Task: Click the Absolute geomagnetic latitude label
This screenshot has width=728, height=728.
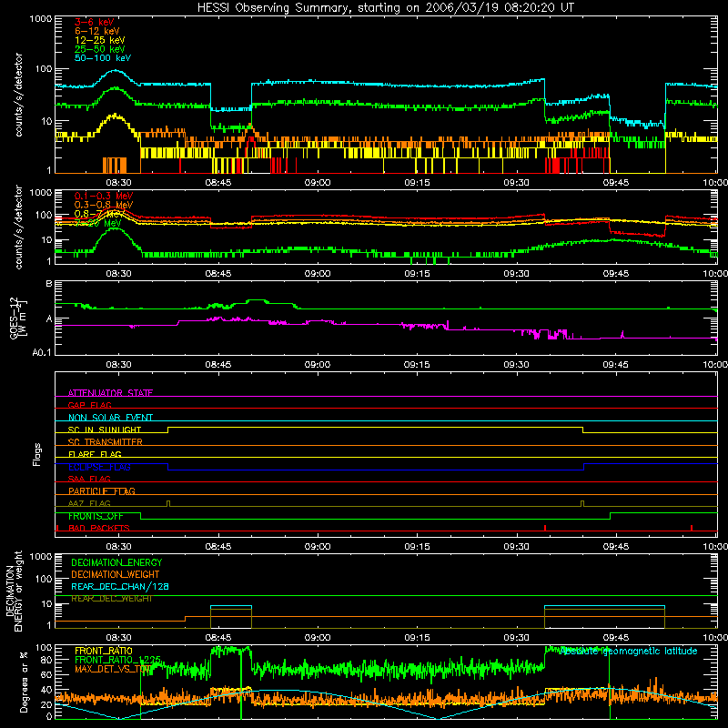Action: coord(628,651)
